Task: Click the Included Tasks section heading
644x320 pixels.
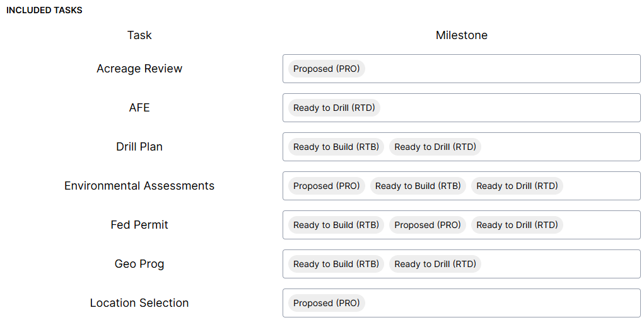Action: point(44,10)
